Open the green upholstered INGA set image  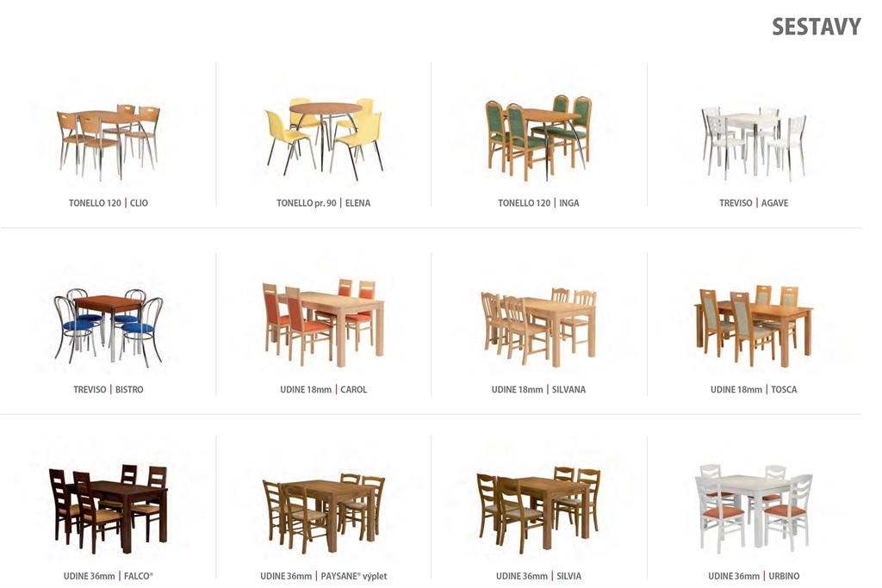539,138
